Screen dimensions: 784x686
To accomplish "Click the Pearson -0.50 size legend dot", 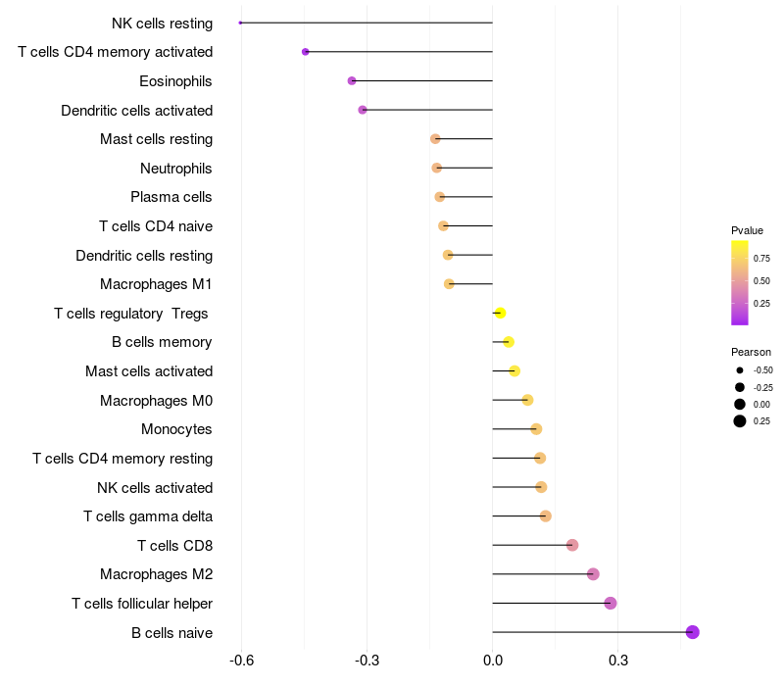I will pos(740,370).
